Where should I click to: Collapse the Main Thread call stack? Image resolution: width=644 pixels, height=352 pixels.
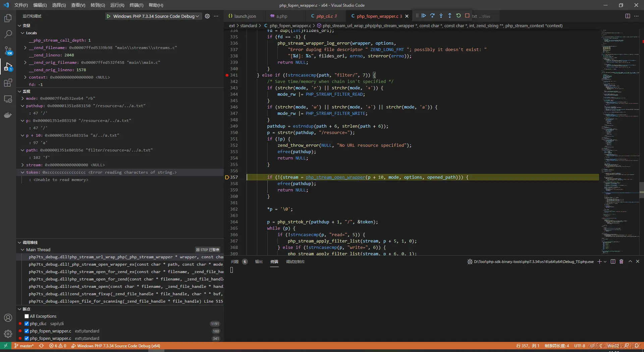(22, 250)
